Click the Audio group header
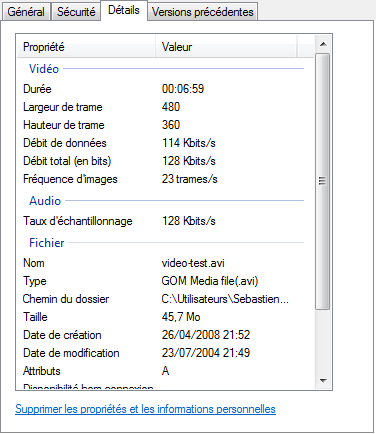The image size is (376, 434). point(45,201)
